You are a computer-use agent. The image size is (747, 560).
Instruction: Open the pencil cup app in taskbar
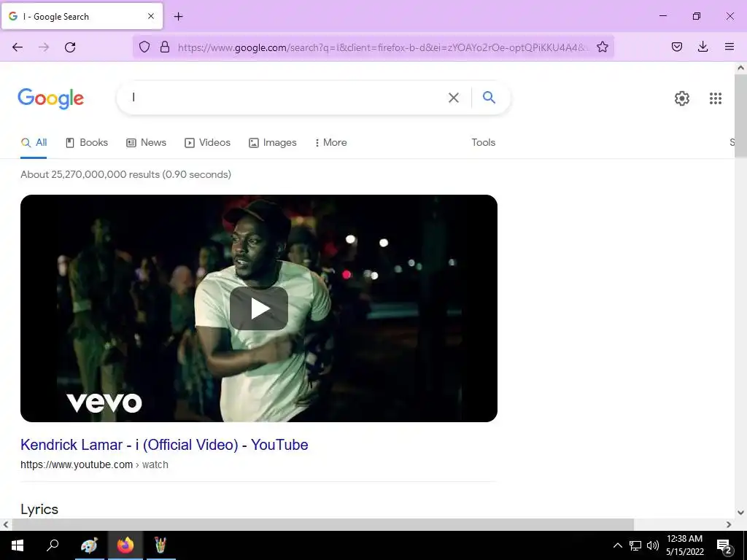[x=160, y=545]
